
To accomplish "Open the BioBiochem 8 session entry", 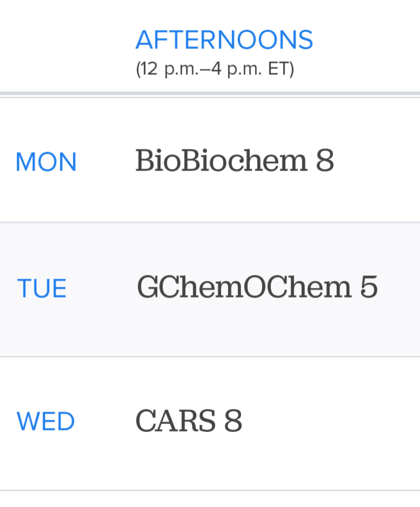I will tap(234, 161).
